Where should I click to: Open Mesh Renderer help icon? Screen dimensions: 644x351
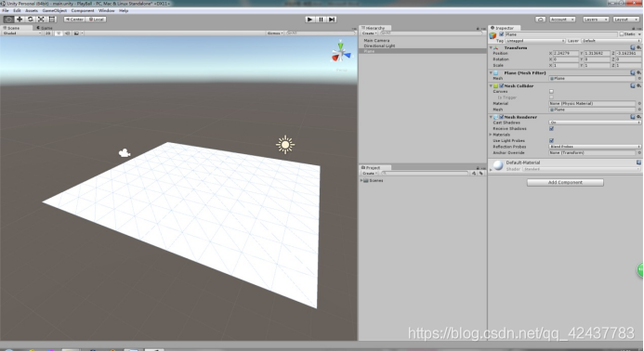pyautogui.click(x=633, y=117)
